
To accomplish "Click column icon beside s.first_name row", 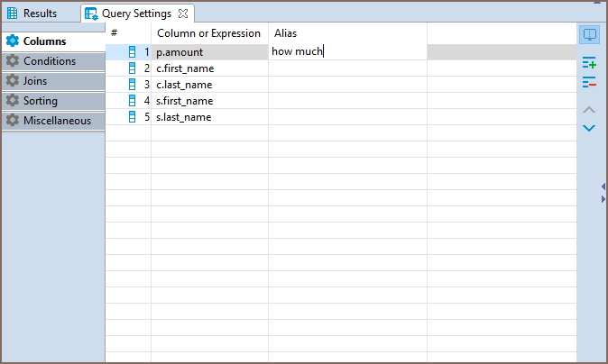I will [133, 101].
